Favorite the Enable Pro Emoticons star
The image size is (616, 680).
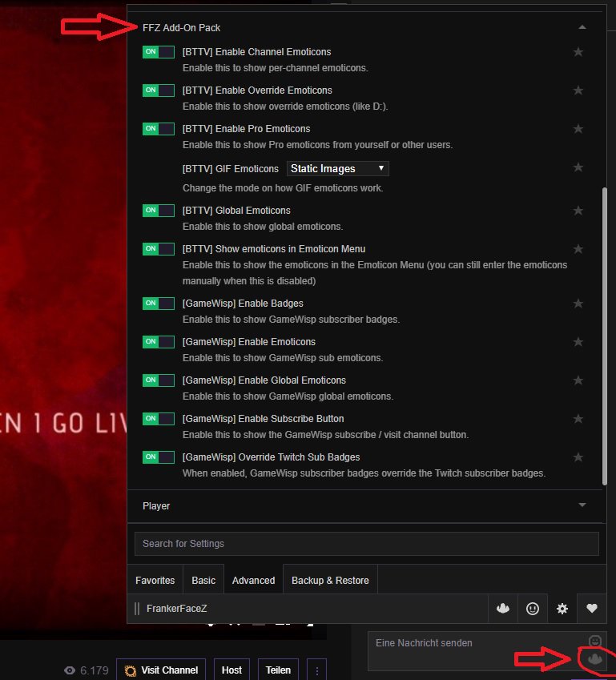coord(578,129)
